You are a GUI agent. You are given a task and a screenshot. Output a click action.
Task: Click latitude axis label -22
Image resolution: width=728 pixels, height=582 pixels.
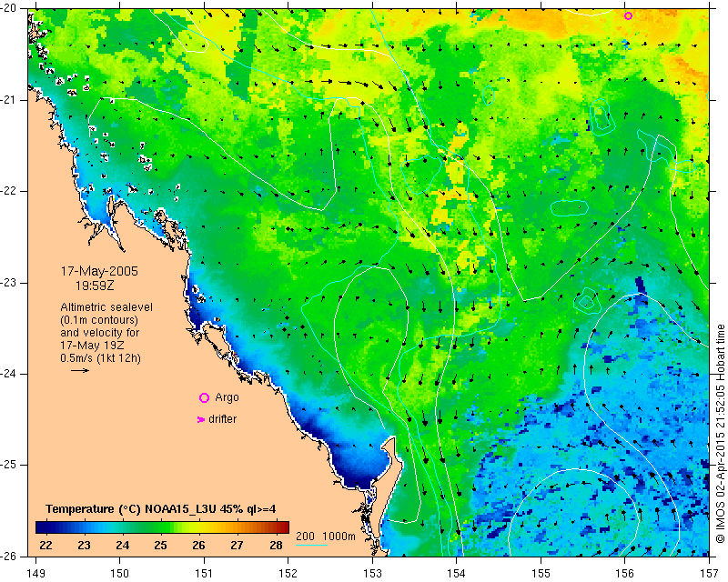9,191
